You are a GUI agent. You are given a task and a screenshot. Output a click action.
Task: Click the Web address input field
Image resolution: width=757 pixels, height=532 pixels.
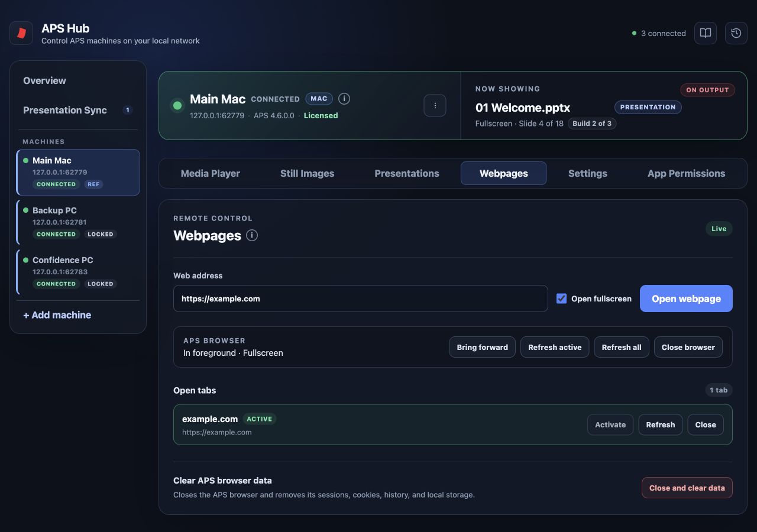361,299
